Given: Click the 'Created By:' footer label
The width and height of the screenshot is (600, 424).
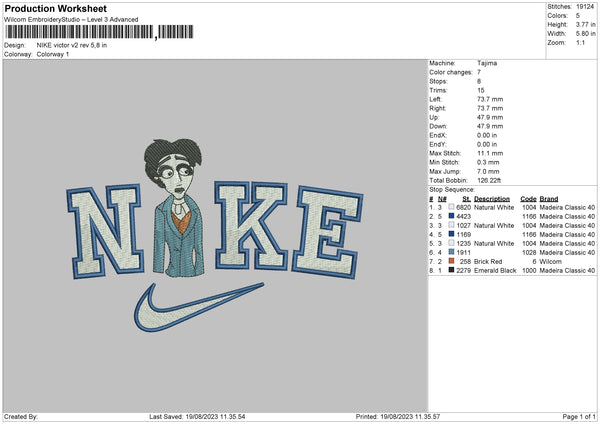Looking at the screenshot, I should (x=21, y=417).
